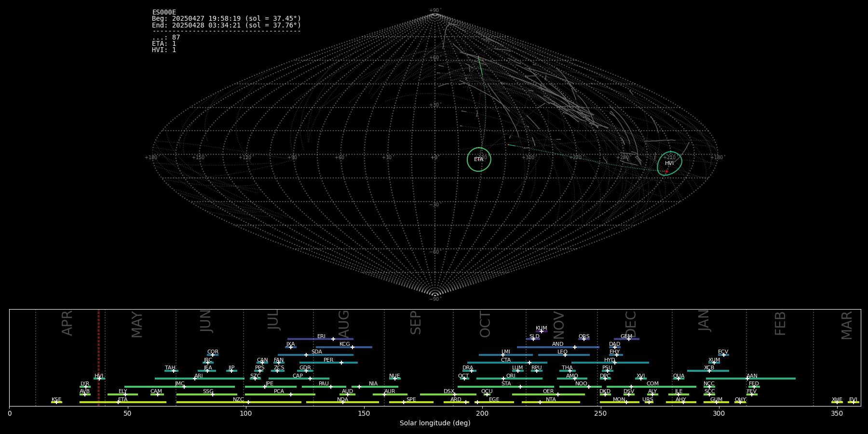Click the 'ETA: 1' count in header
This screenshot has width=868, height=434.
(164, 44)
